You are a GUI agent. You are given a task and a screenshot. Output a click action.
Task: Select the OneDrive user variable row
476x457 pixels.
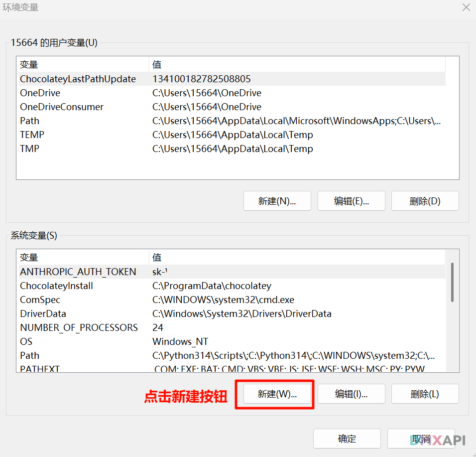(x=40, y=93)
